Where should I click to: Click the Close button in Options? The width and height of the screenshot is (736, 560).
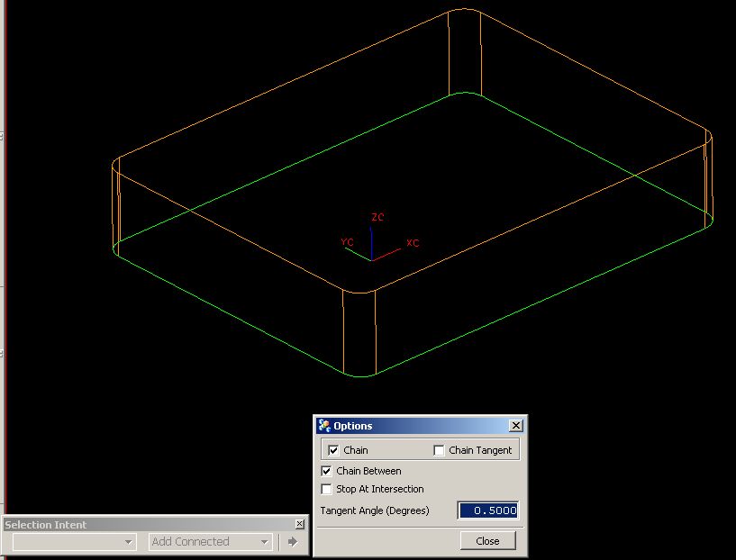pos(487,541)
